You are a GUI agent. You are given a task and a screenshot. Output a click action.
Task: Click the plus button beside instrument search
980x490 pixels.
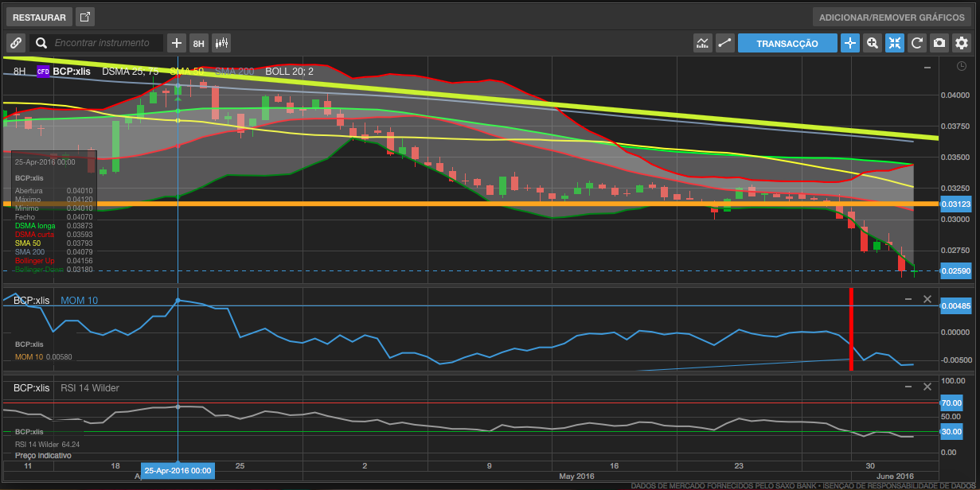click(177, 43)
